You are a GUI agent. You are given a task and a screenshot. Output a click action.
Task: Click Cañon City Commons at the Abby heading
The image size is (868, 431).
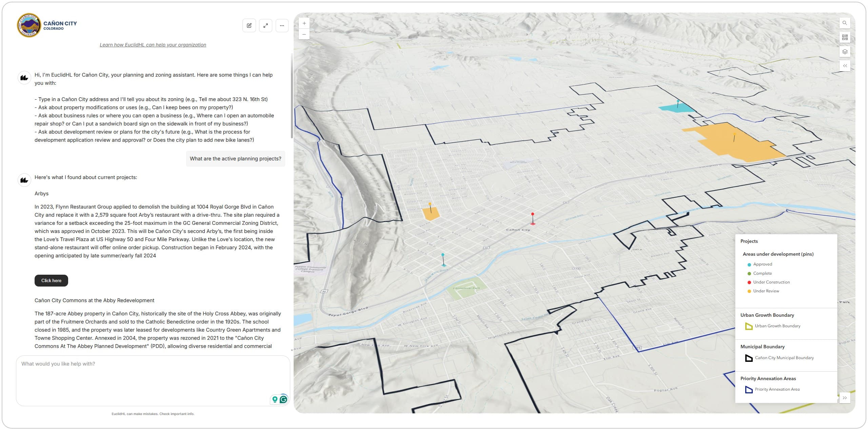click(94, 300)
